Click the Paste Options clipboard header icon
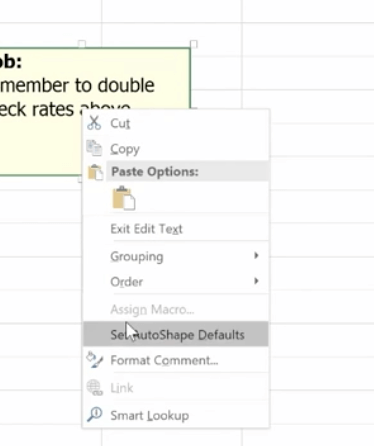This screenshot has width=374, height=446. [95, 172]
